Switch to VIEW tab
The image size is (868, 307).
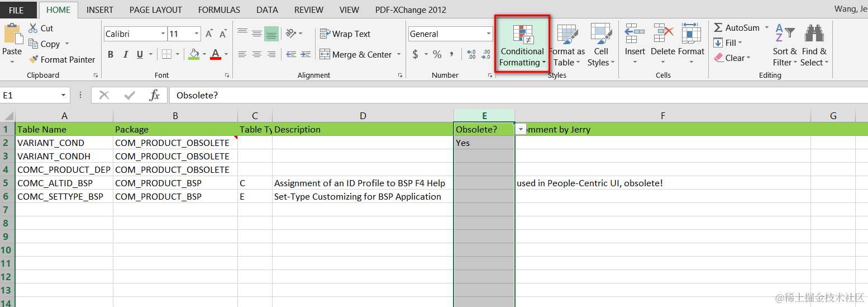[x=349, y=10]
